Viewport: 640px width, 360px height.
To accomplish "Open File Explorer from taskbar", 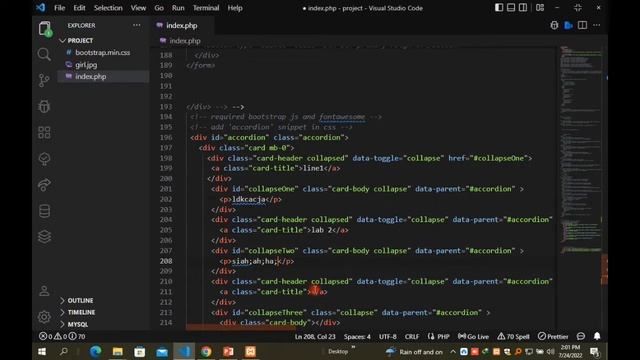I will point(118,351).
